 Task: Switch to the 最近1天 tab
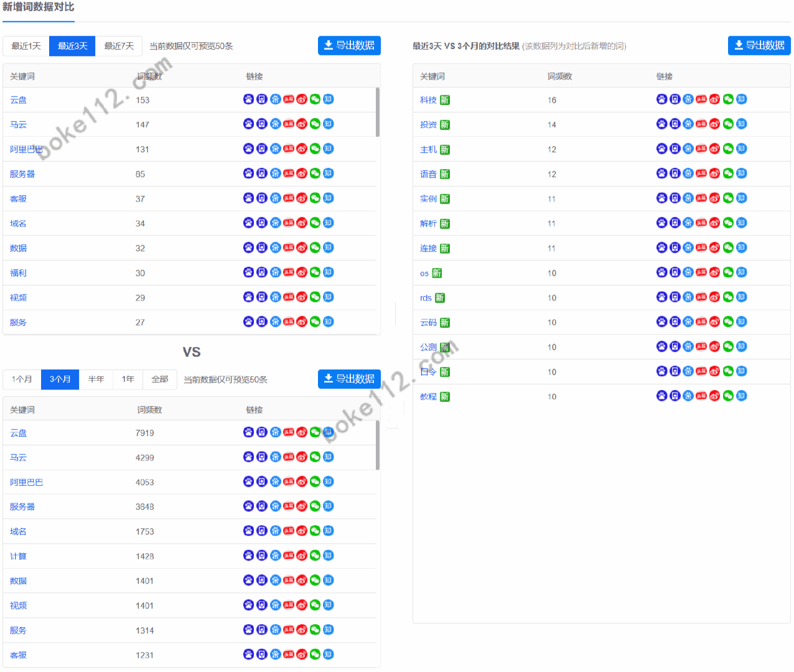point(26,46)
